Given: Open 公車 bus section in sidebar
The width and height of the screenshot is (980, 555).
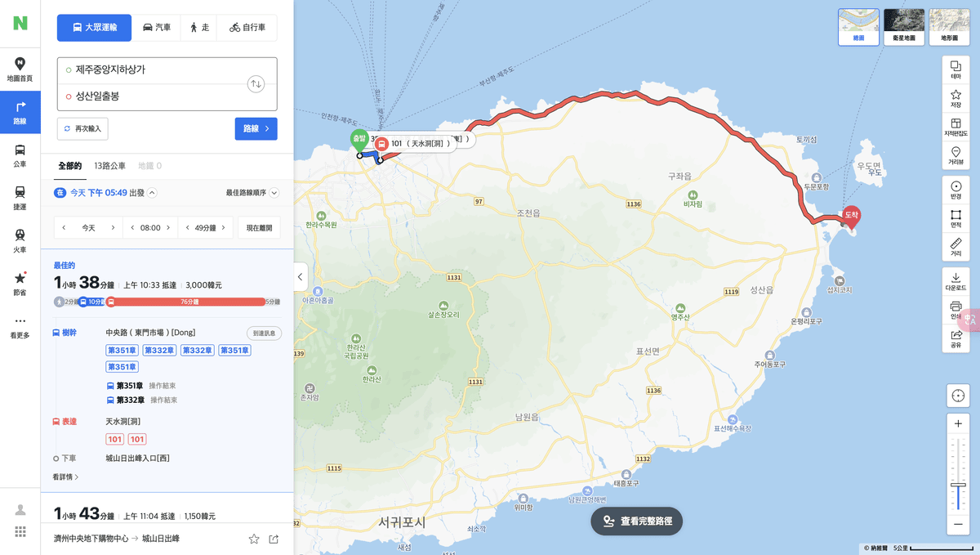Looking at the screenshot, I should [20, 155].
